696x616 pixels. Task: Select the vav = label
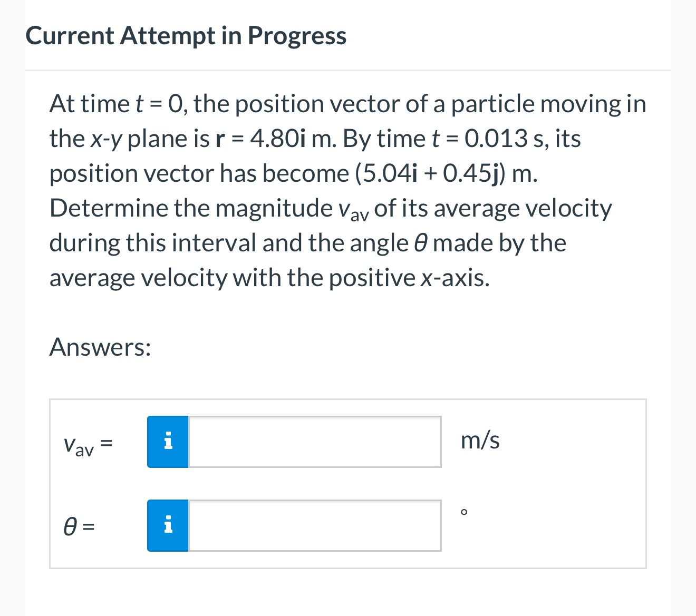tap(88, 444)
